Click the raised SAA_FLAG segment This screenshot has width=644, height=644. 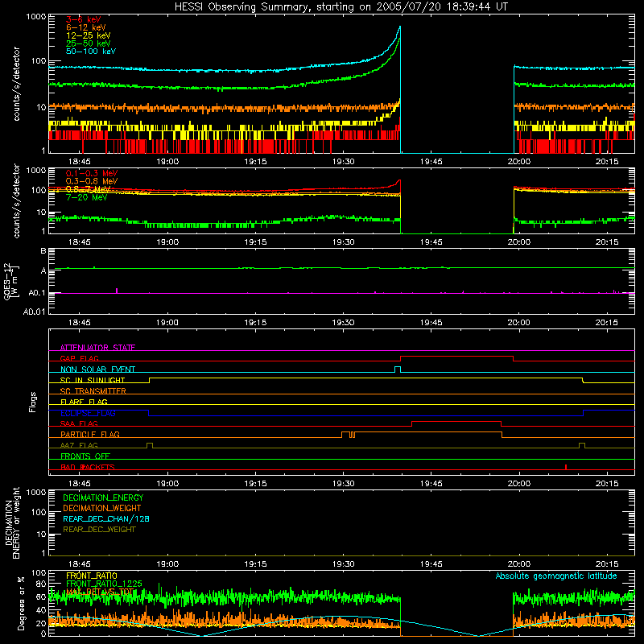(456, 421)
